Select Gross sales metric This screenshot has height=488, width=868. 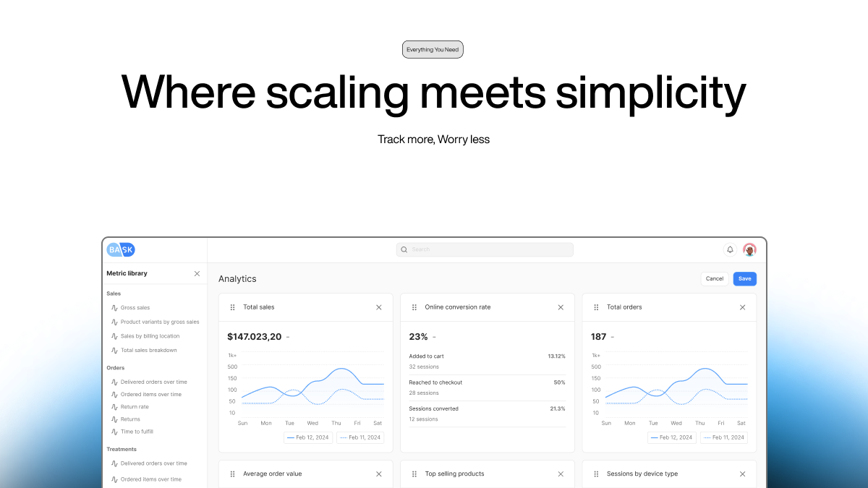pos(135,308)
